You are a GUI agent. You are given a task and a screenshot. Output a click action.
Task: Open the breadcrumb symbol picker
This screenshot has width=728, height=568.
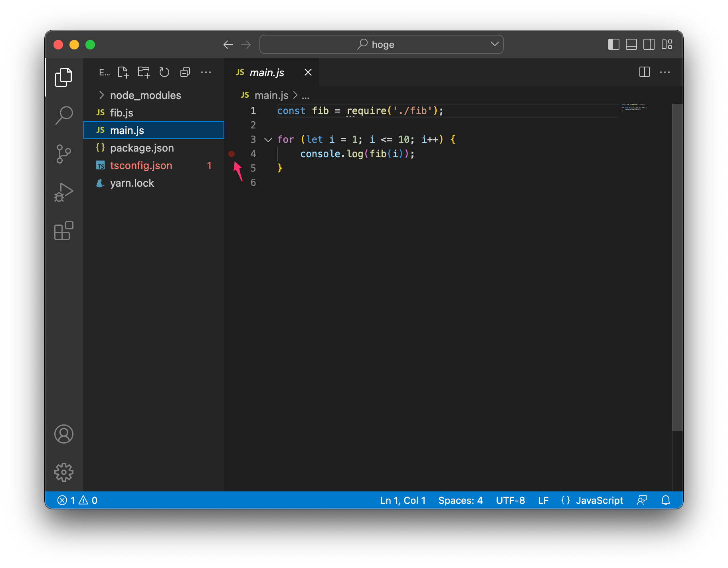tap(306, 96)
